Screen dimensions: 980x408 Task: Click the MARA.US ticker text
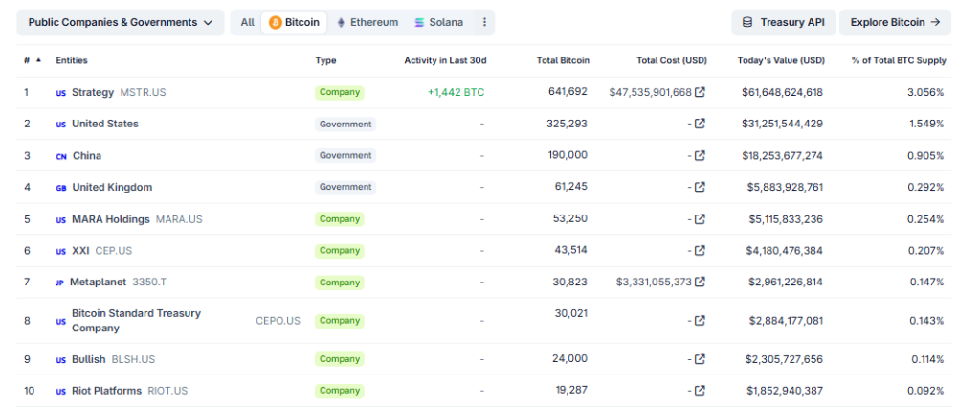[x=179, y=219]
